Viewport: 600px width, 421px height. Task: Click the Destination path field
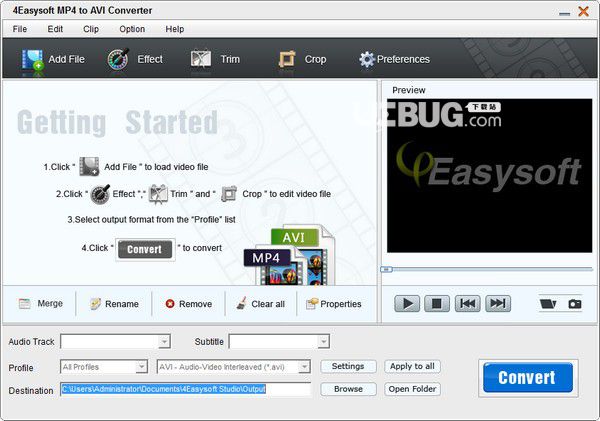(186, 389)
